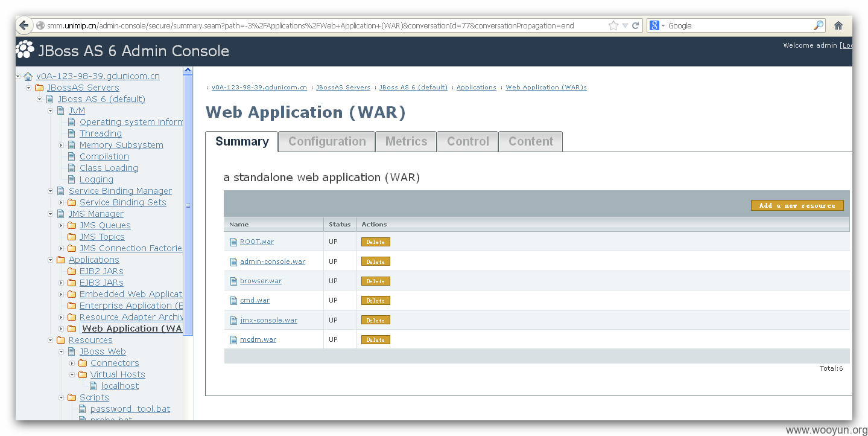Select the Summary tab
Screen dimensions: 868x436
click(242, 141)
